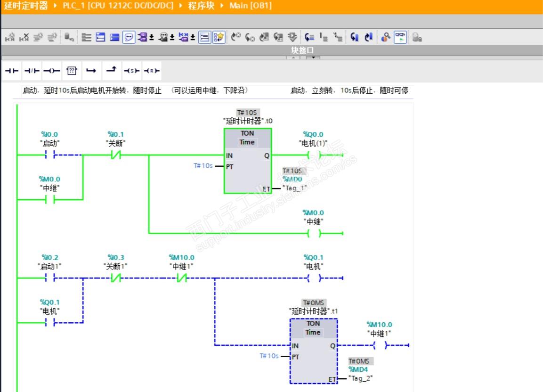
Task: Click the 程序块 breadcrumb item
Action: click(x=201, y=6)
